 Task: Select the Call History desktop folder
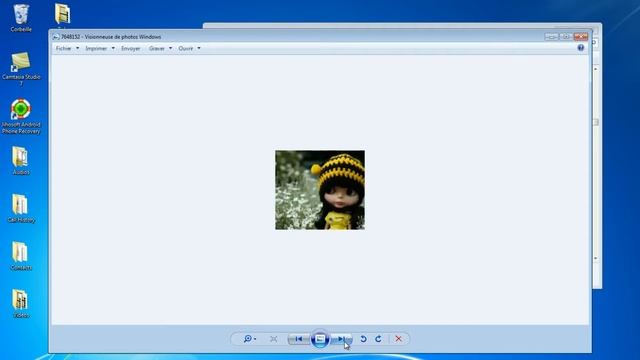21,209
